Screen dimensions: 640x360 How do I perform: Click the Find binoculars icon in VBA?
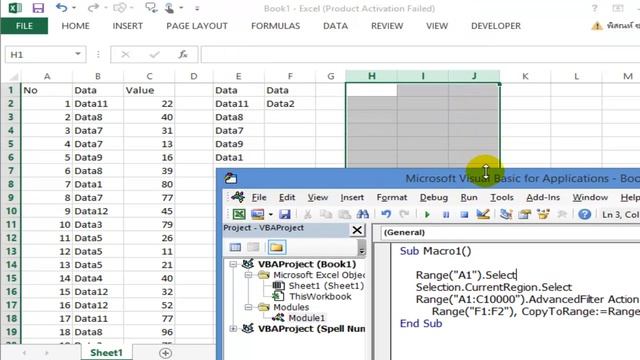(x=362, y=214)
